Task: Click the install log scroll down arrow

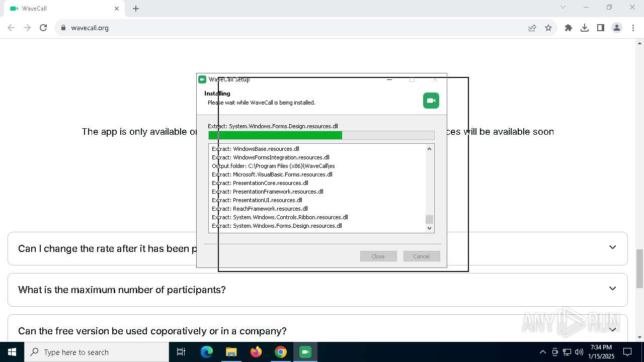Action: tap(429, 228)
